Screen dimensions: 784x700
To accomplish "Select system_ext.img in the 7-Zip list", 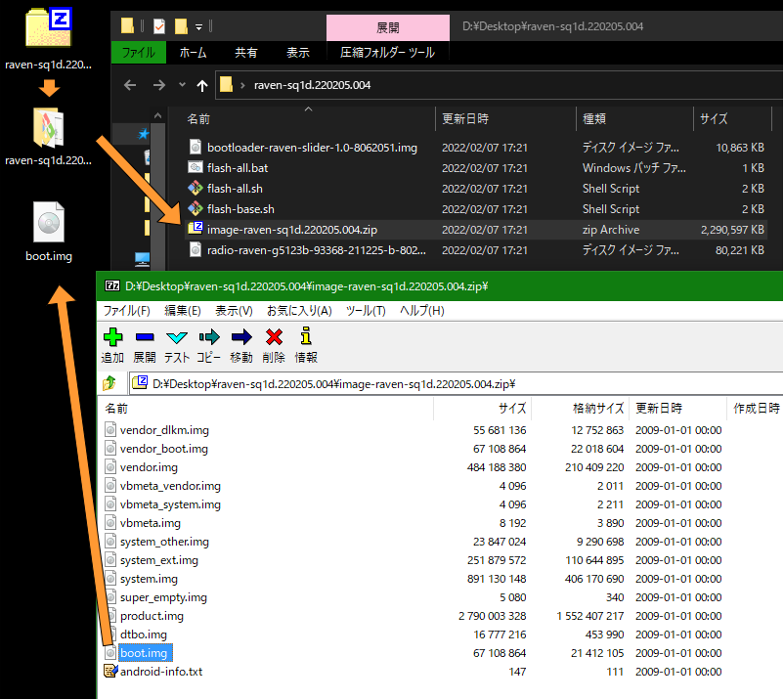I will click(x=159, y=560).
